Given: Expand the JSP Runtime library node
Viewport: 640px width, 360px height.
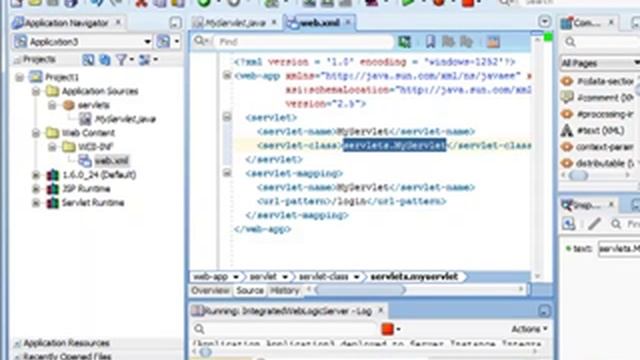Looking at the screenshot, I should [x=36, y=189].
